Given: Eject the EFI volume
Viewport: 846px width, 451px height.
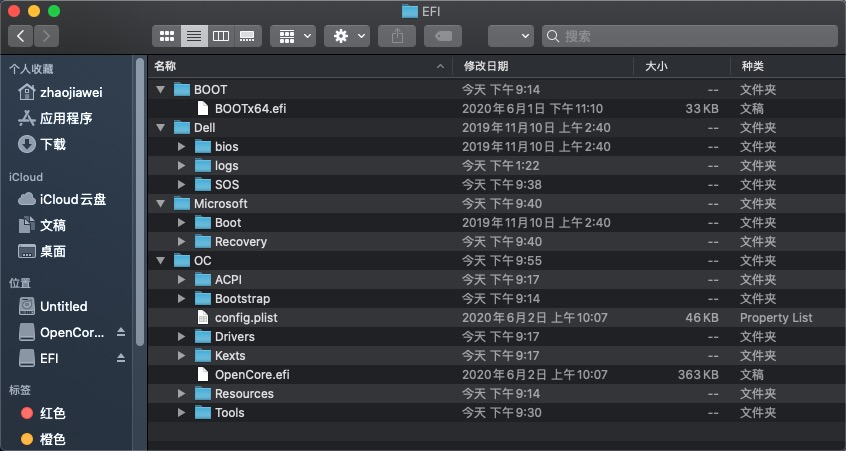Looking at the screenshot, I should [121, 358].
